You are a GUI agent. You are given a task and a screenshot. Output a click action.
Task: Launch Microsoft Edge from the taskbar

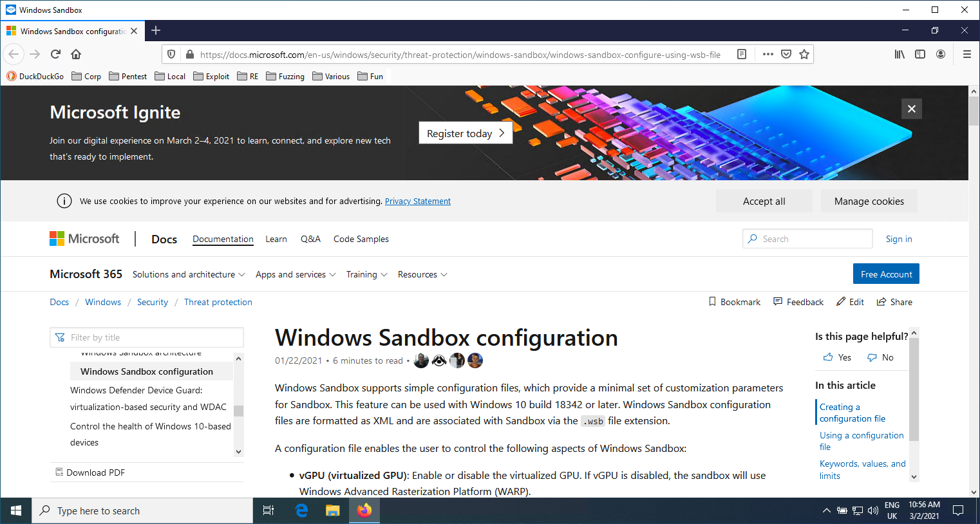click(301, 510)
